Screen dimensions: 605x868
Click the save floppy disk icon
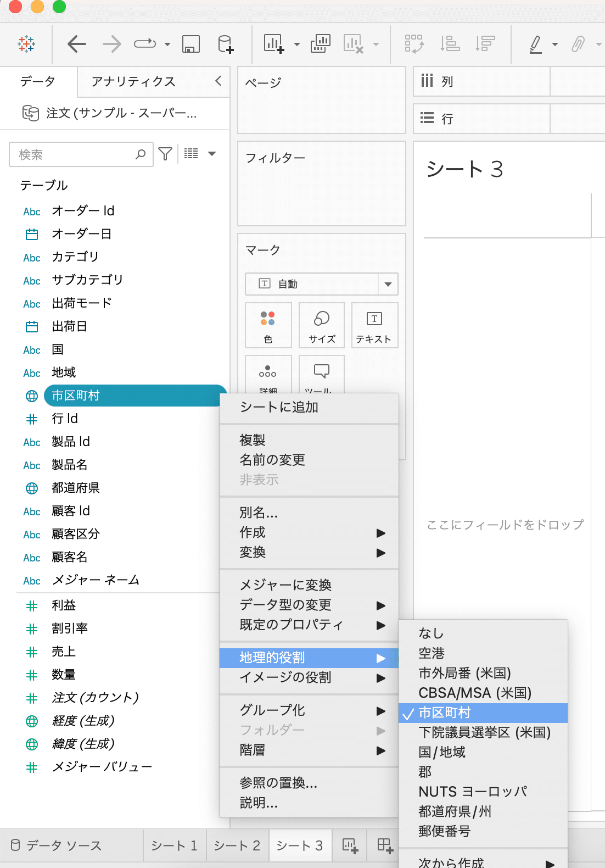pyautogui.click(x=191, y=44)
